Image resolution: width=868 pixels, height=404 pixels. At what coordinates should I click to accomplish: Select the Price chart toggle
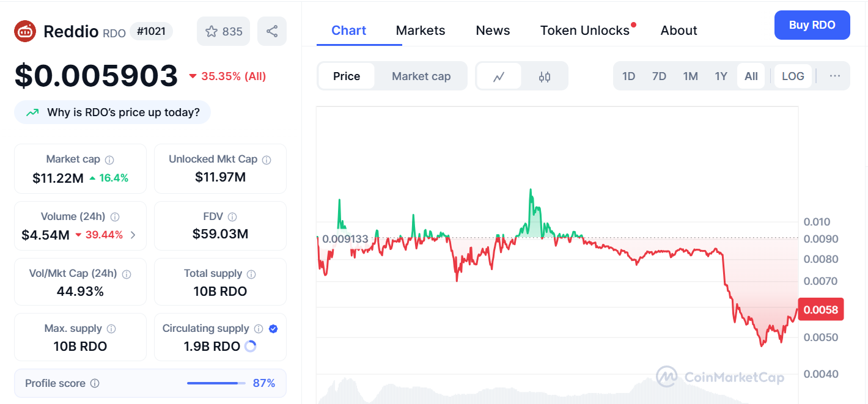347,76
